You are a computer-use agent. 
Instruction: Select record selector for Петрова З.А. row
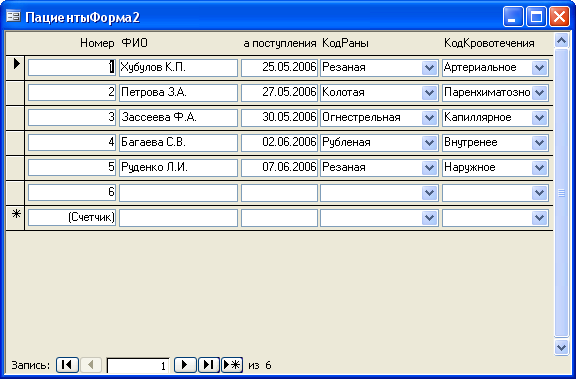(x=15, y=93)
